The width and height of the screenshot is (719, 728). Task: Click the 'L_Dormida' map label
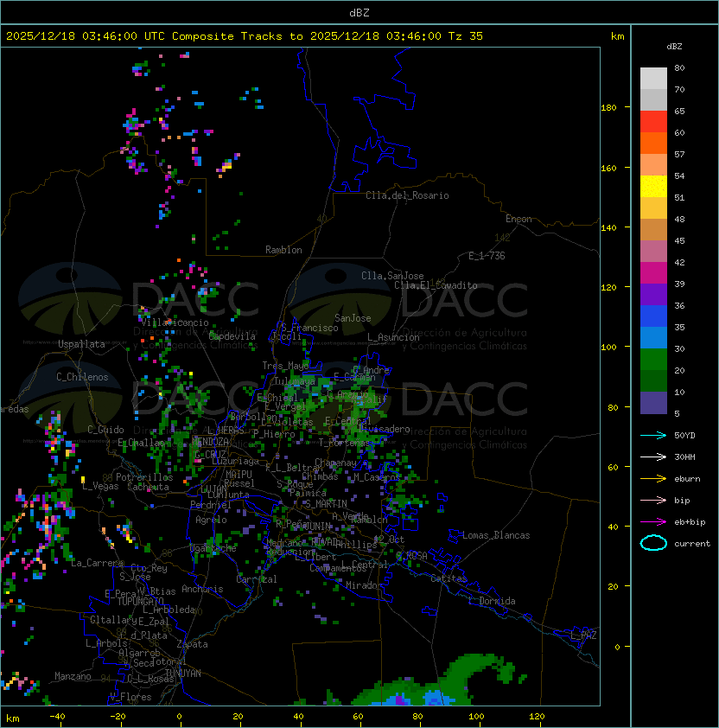click(492, 601)
